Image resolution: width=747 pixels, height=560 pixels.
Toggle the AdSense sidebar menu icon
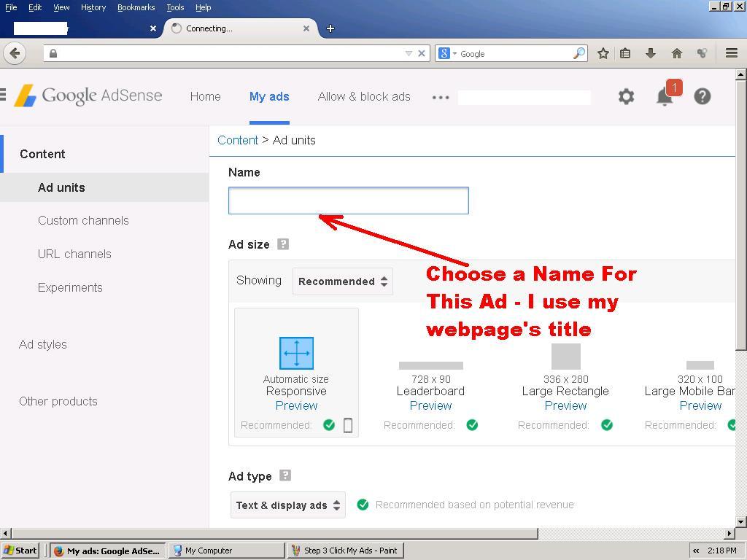[3, 94]
